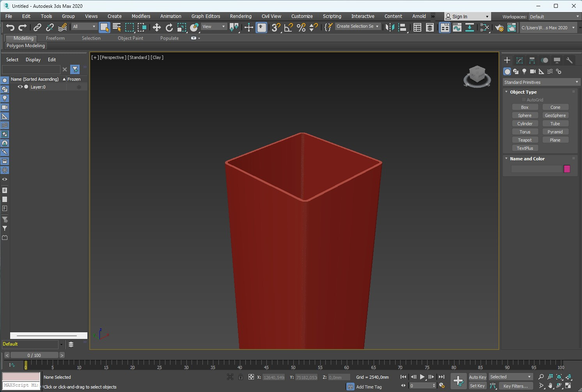Select the Lights category bulb icon

[524, 71]
